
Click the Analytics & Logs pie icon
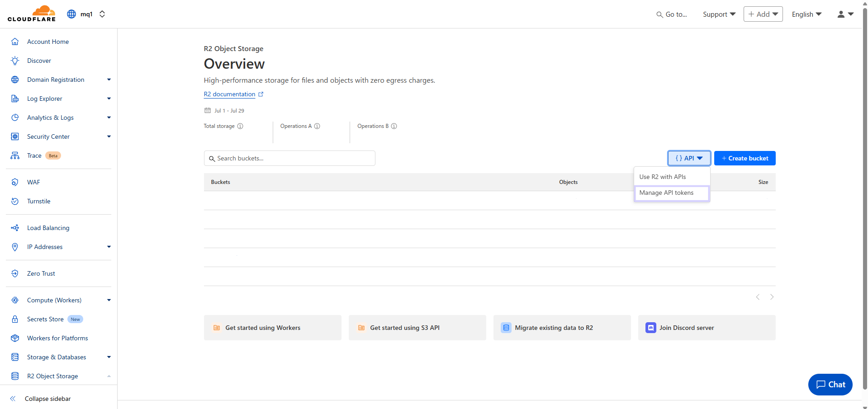[15, 118]
